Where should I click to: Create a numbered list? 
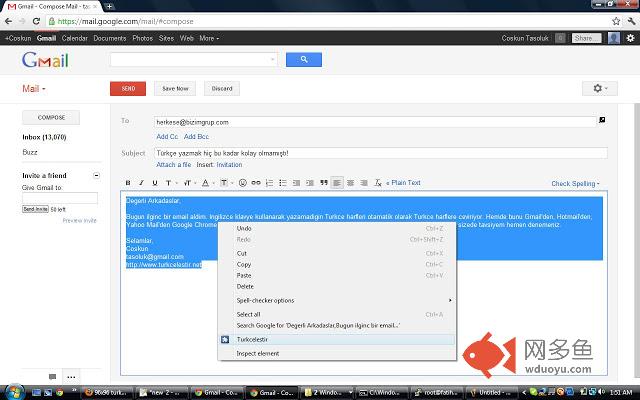pos(269,183)
